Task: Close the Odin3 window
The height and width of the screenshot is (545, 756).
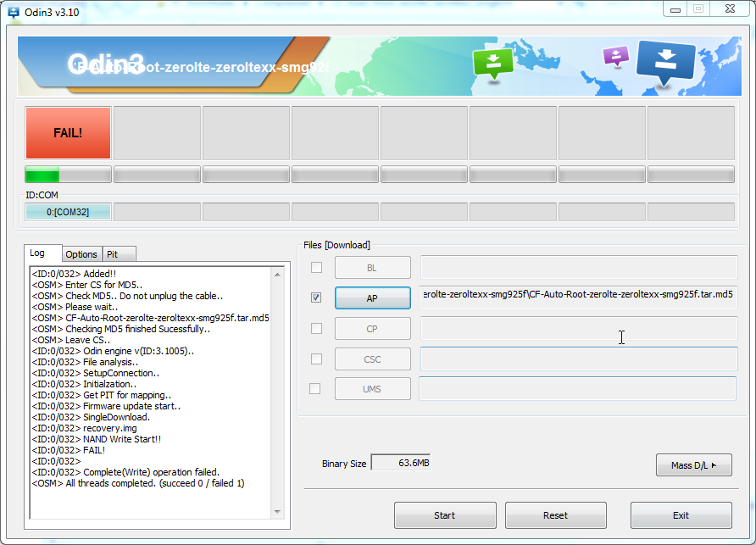Action: [730, 9]
